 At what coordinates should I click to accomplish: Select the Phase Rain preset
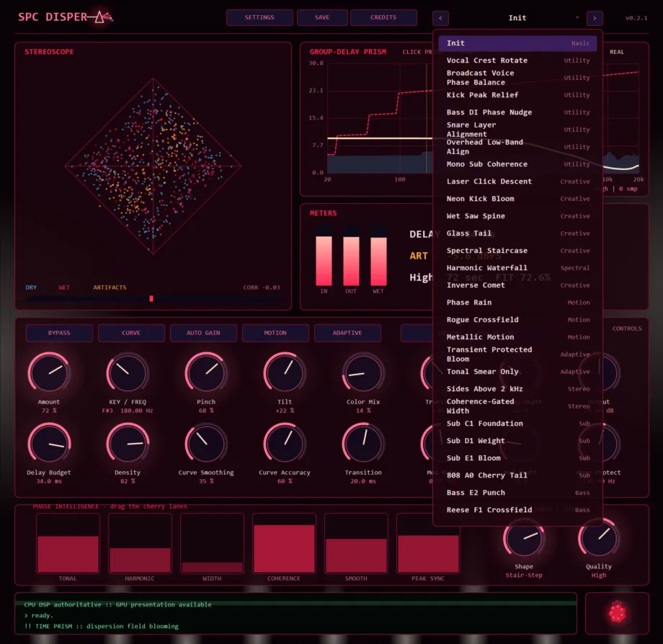tap(517, 303)
